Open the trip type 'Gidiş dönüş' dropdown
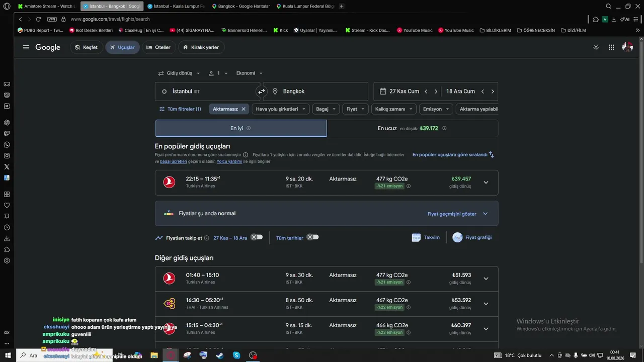The image size is (644, 362). [179, 73]
